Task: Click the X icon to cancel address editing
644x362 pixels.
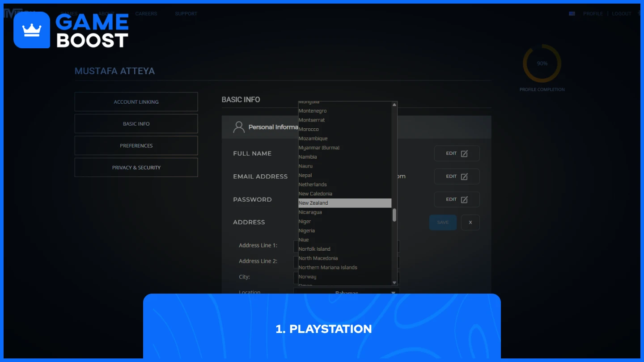Action: (470, 222)
